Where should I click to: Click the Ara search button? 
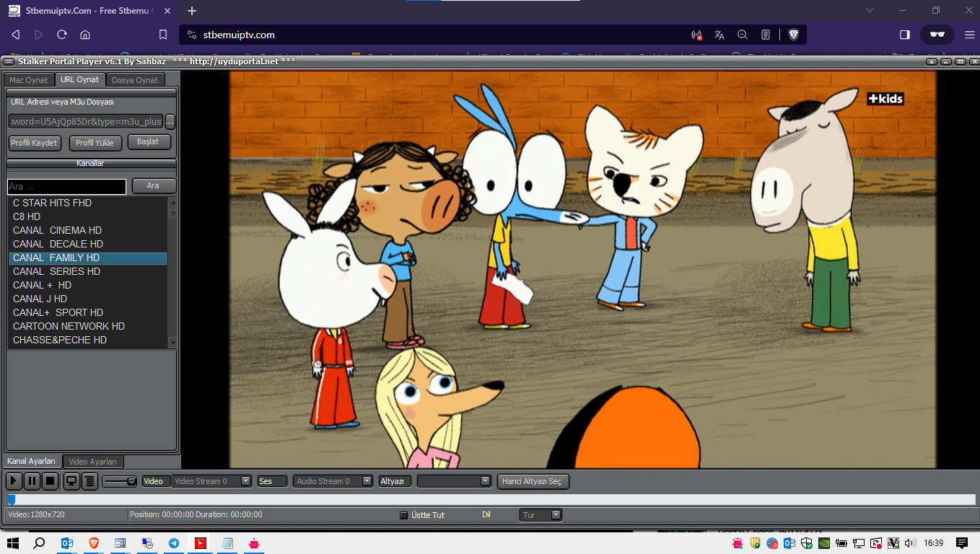pos(154,186)
